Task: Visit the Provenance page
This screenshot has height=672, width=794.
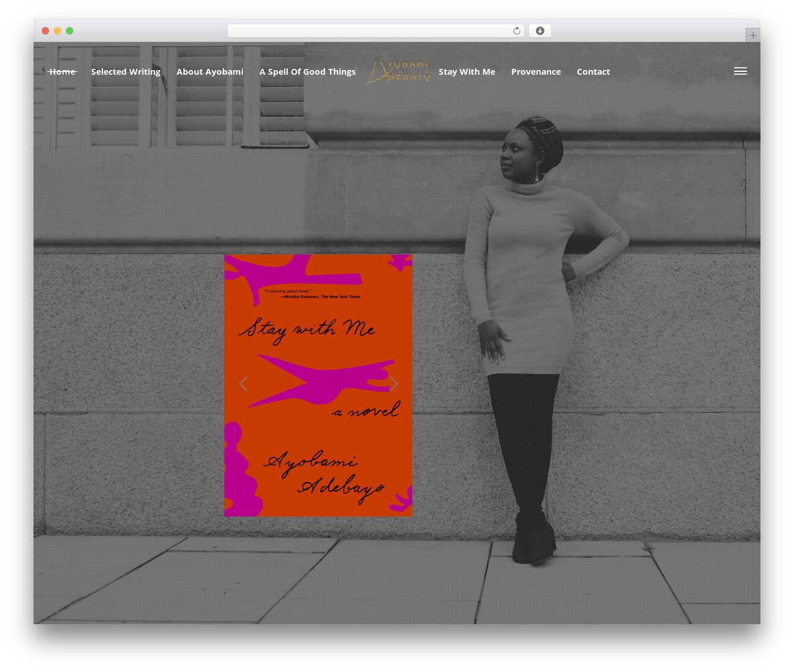Action: click(536, 72)
